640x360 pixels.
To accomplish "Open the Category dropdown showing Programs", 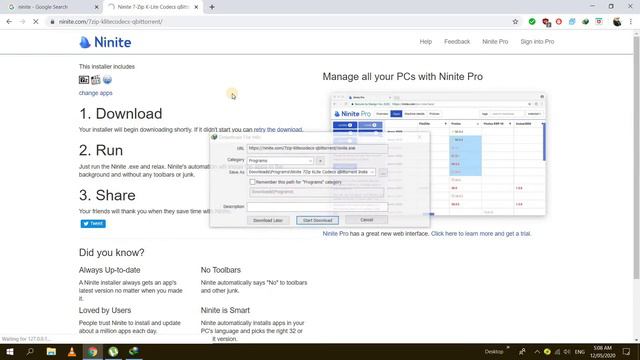I will pos(280,161).
